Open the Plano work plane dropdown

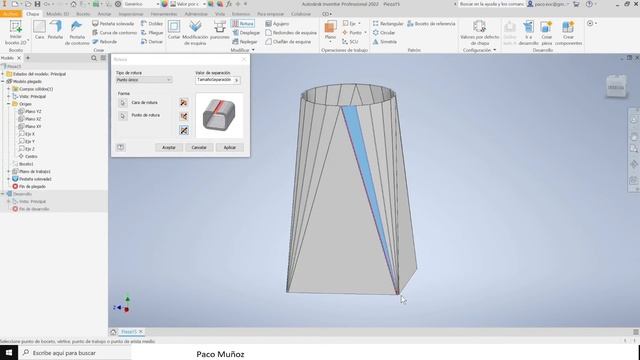pyautogui.click(x=330, y=42)
